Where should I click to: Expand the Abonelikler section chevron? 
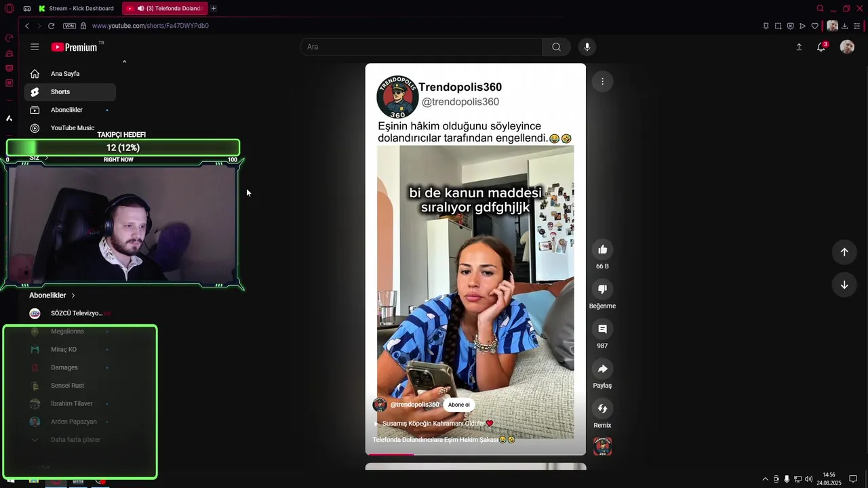pyautogui.click(x=73, y=296)
